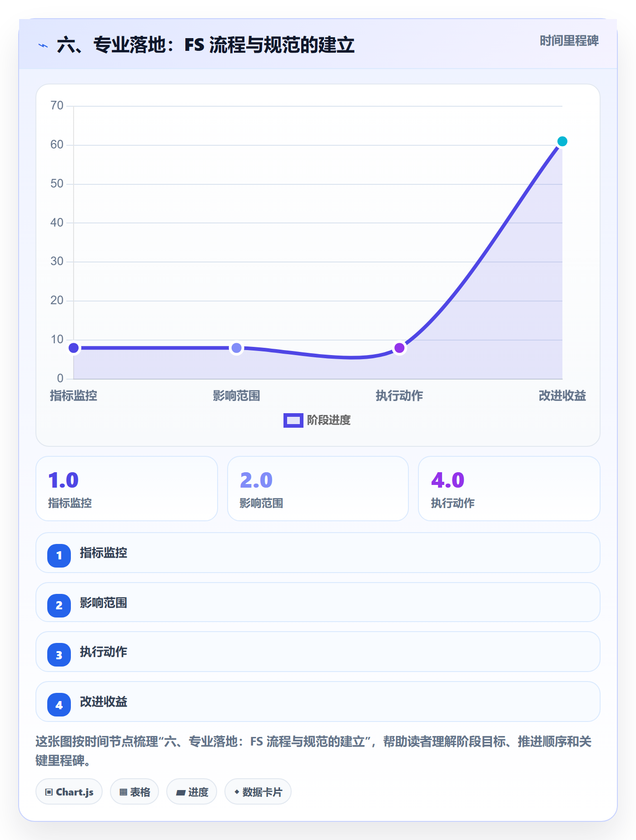Click the purple 执行动作 data point
Viewport: 636px width, 840px height.
[399, 348]
